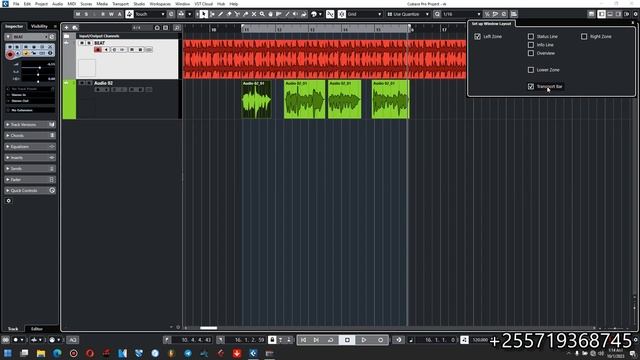Expand the Chords inspector section
640x360 pixels.
pos(30,136)
